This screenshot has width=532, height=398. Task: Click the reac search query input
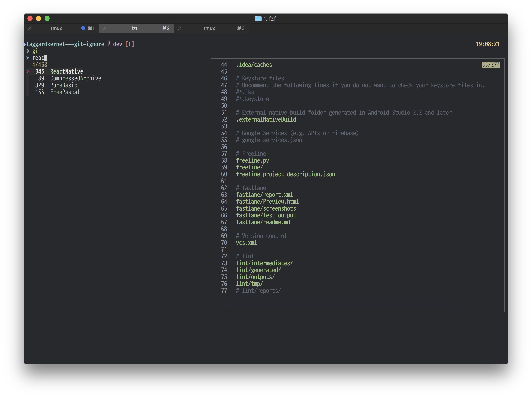point(39,58)
